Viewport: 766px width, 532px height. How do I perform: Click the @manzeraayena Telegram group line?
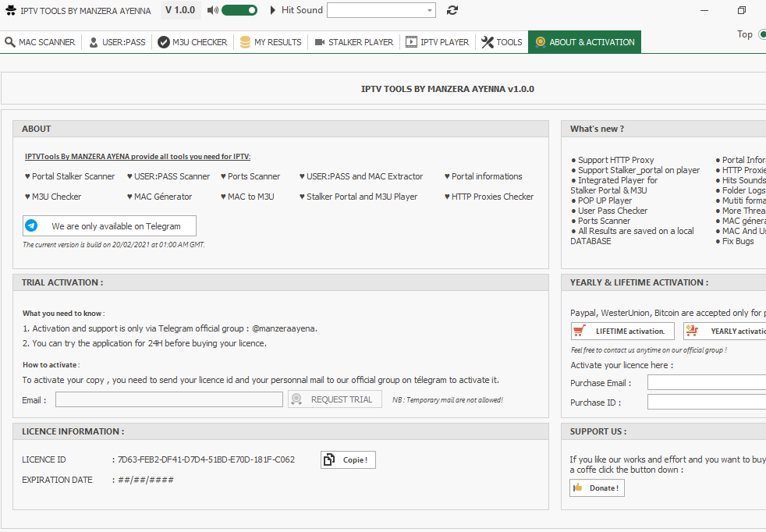[170, 328]
